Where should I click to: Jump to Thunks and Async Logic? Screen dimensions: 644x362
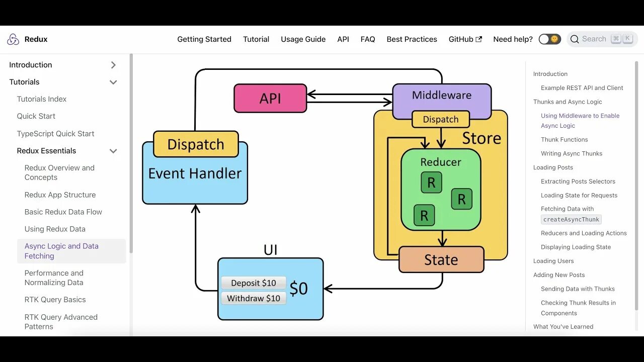point(568,102)
